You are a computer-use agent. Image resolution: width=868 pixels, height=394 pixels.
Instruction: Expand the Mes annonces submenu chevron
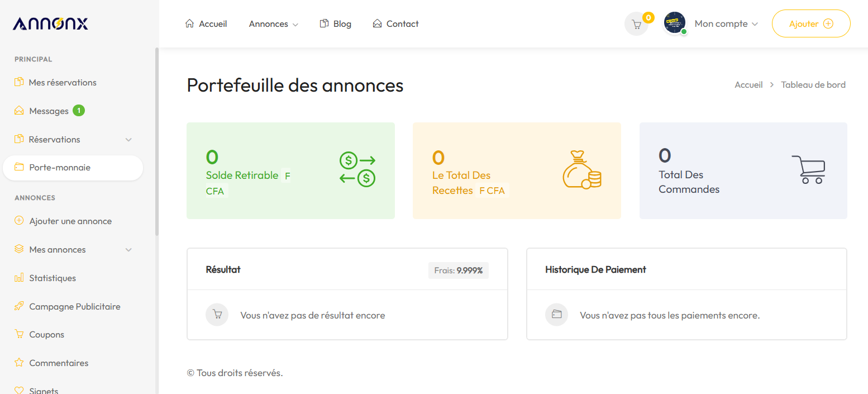(128, 250)
